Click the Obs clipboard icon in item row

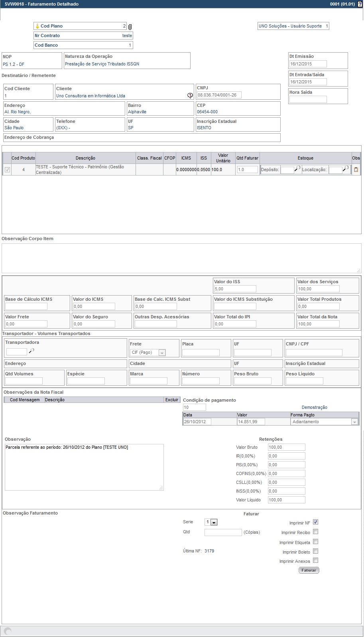(x=356, y=170)
